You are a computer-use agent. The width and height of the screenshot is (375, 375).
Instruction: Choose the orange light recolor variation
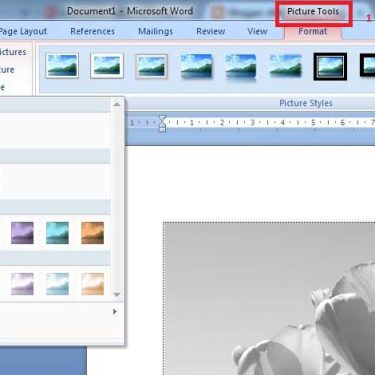[92, 284]
